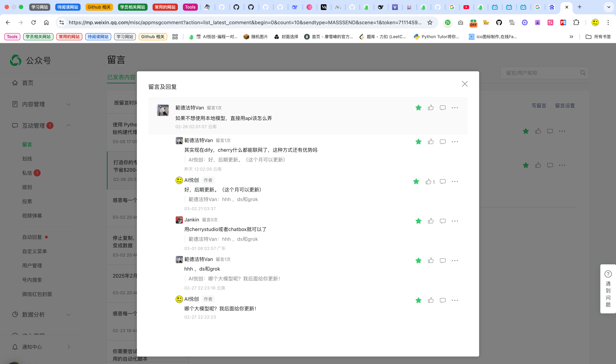Like the '其实现在dify' reply
616x364 pixels.
click(x=431, y=142)
